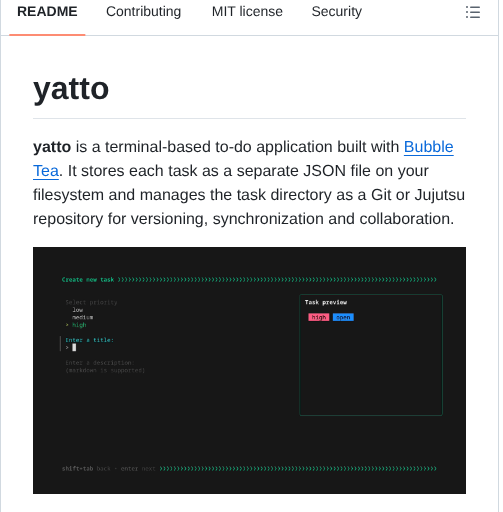Follow the Bubble Tea link
This screenshot has height=512, width=503.
pos(428,147)
